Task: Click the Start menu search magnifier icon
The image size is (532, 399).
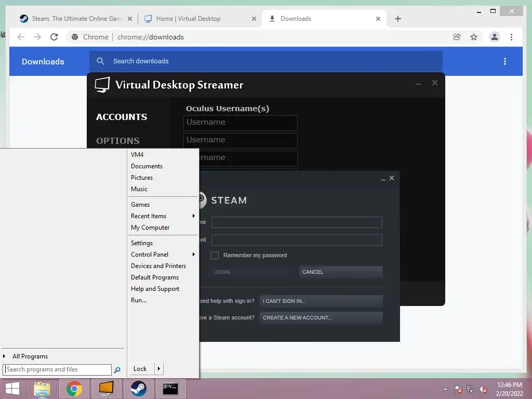Action: tap(117, 370)
